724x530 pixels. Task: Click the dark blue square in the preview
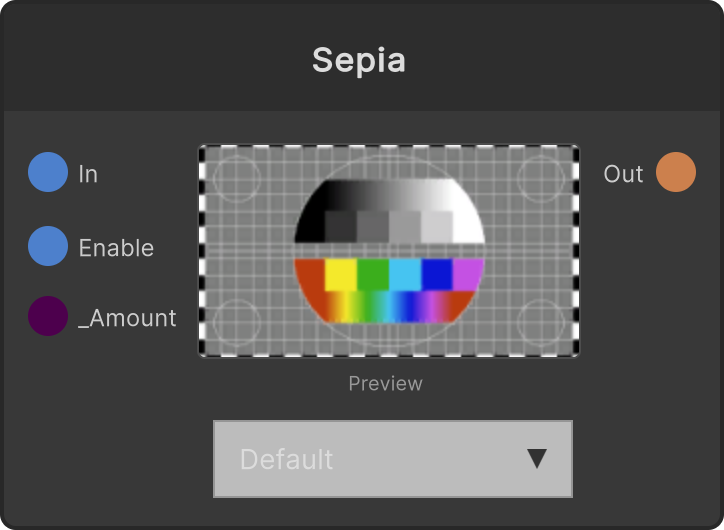437,275
